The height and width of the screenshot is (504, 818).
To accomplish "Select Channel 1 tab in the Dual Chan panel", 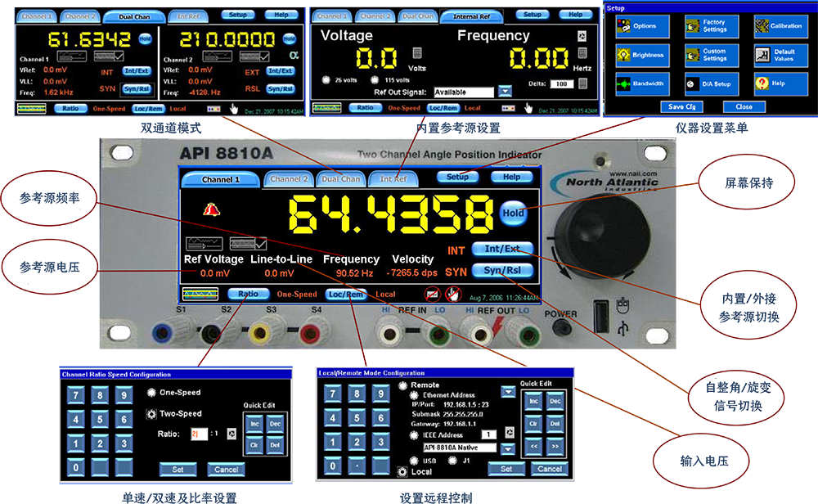I will tap(37, 16).
